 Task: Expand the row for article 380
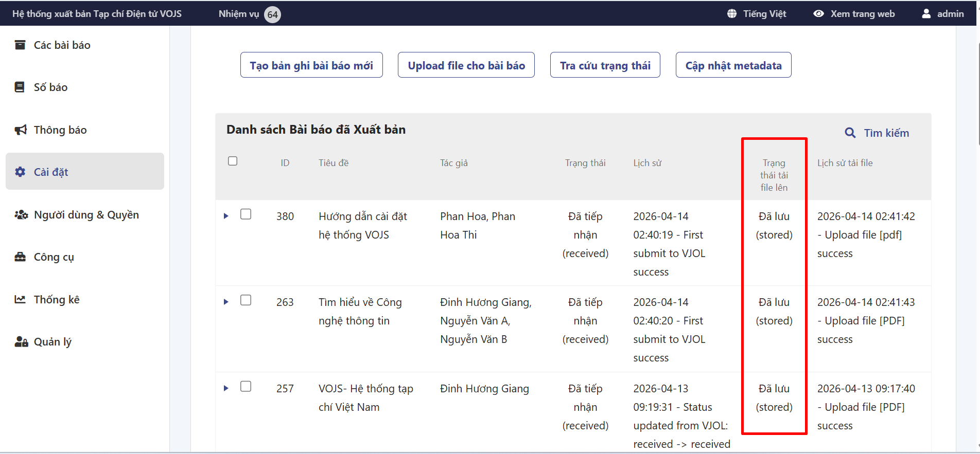tap(226, 216)
